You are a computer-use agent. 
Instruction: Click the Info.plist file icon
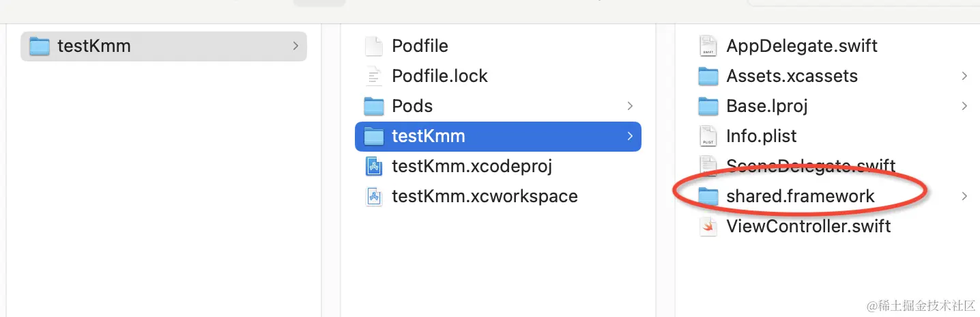click(x=708, y=136)
